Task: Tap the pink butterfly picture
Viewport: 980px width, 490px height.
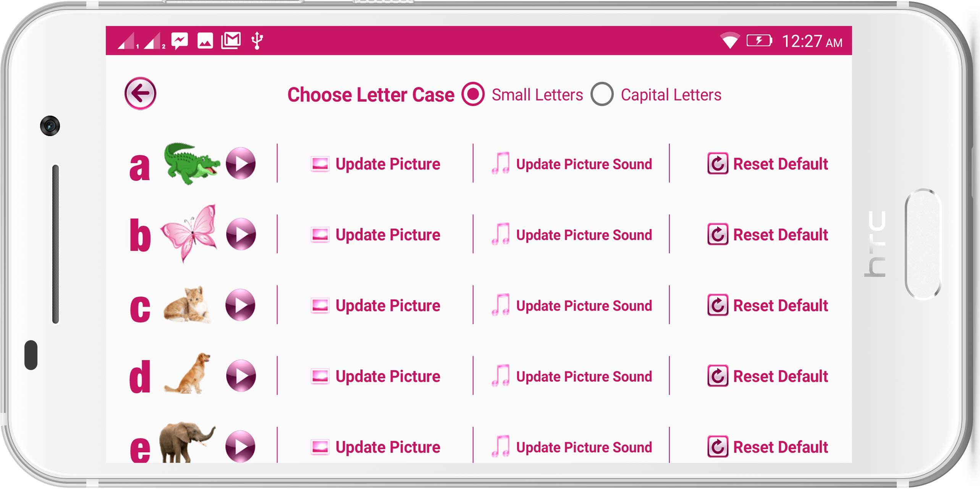Action: point(189,233)
